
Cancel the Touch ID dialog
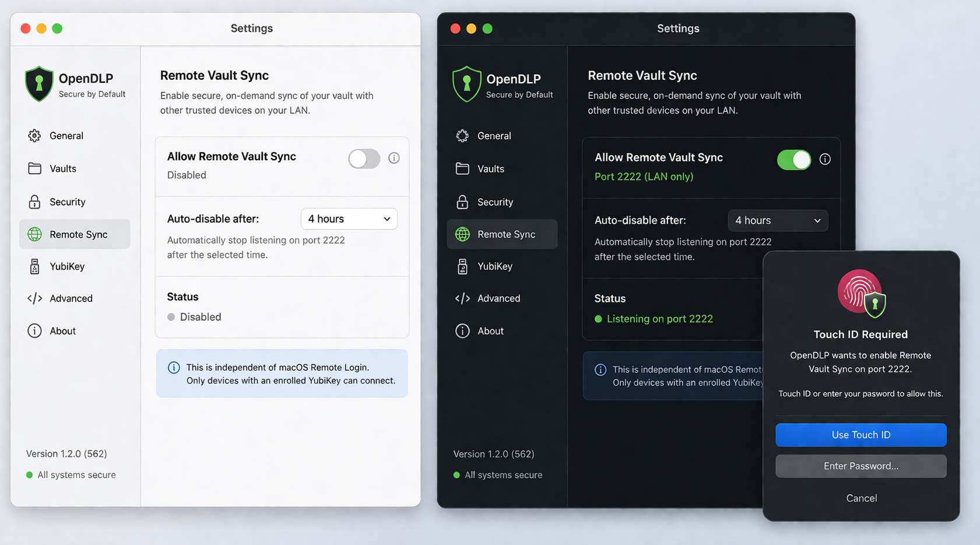861,498
